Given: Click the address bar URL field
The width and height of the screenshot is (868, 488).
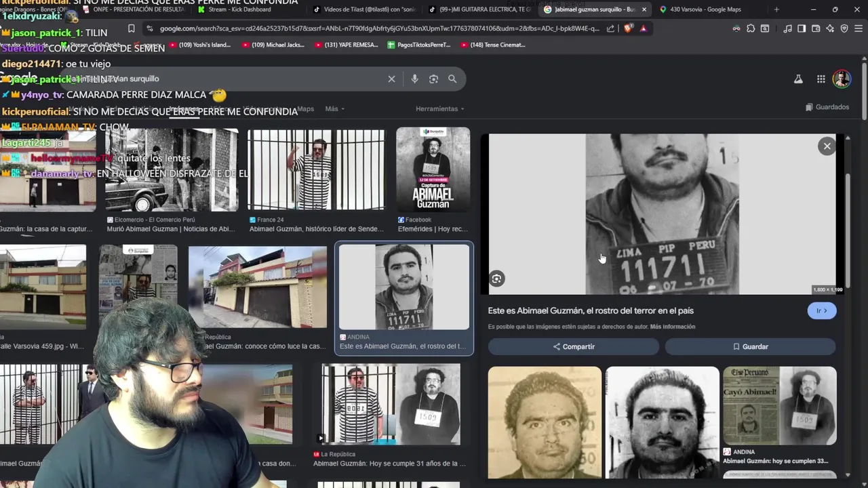Looking at the screenshot, I should [380, 28].
